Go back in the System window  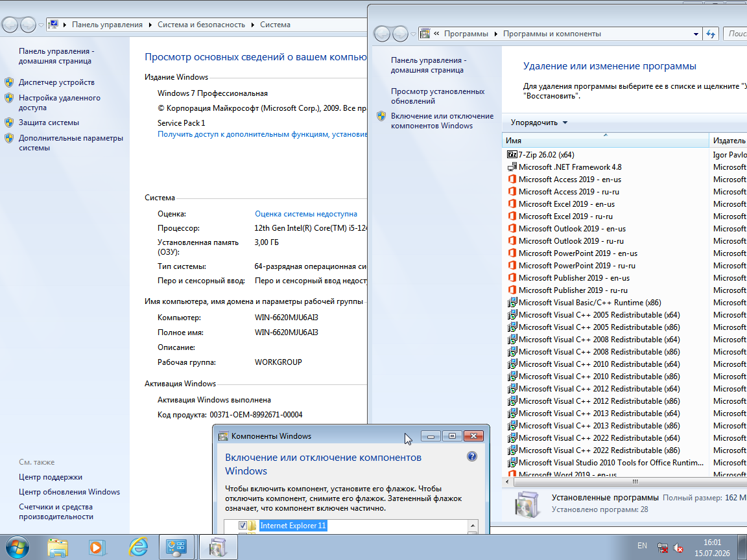coord(10,25)
